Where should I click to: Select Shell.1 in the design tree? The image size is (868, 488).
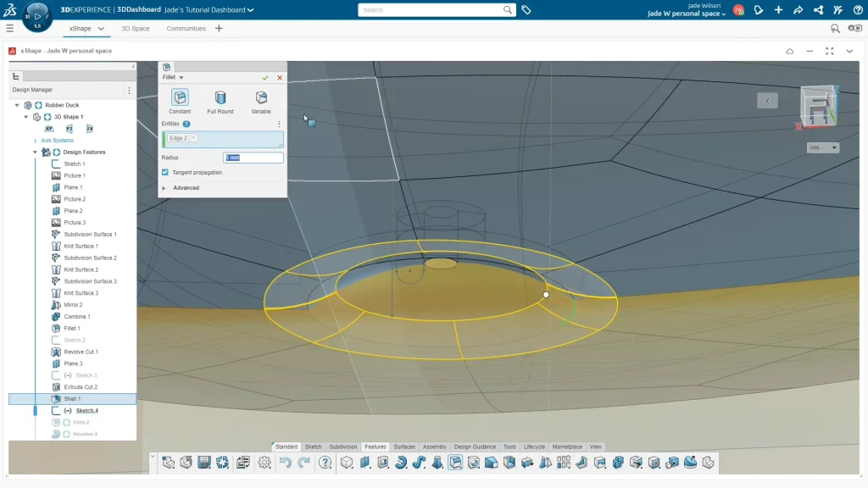pos(72,399)
